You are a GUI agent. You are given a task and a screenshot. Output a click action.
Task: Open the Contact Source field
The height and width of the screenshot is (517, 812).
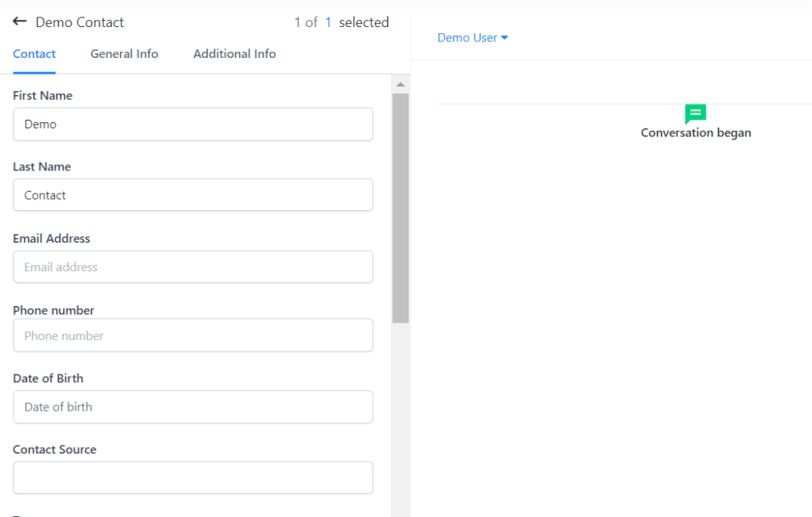point(193,477)
